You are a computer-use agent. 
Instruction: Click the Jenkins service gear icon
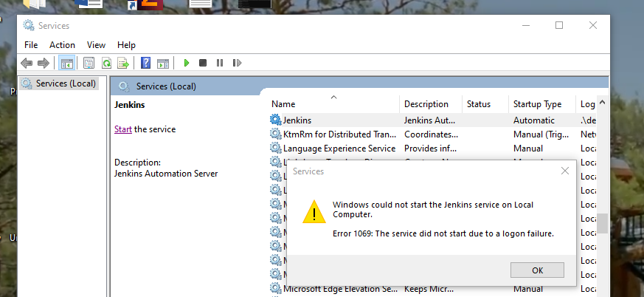click(x=275, y=120)
